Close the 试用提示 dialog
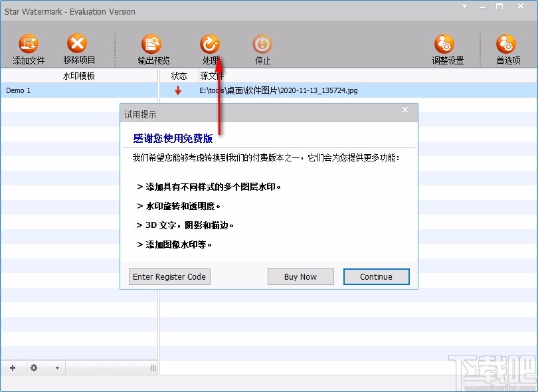The height and width of the screenshot is (392, 538). tap(405, 110)
